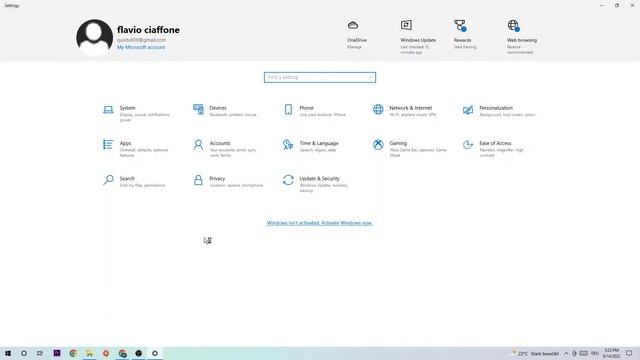
Task: Open File Explorer from the taskbar
Action: pyautogui.click(x=89, y=353)
